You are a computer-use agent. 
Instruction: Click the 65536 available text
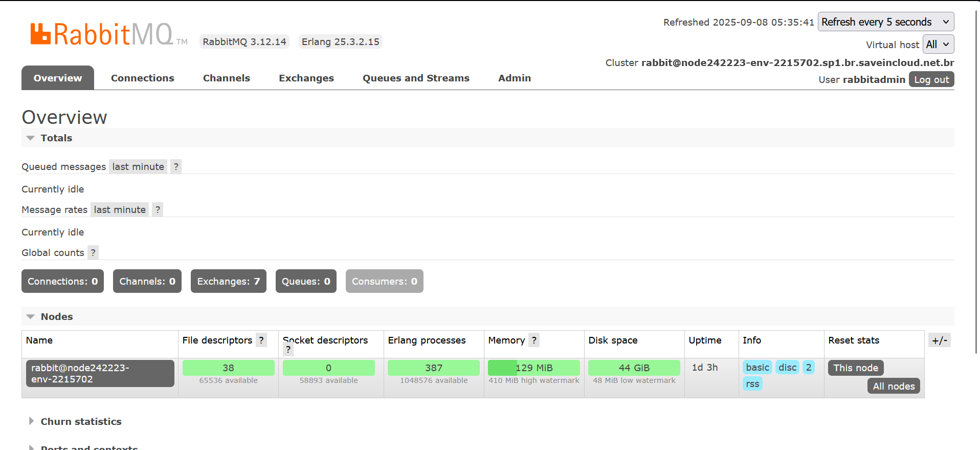[229, 380]
